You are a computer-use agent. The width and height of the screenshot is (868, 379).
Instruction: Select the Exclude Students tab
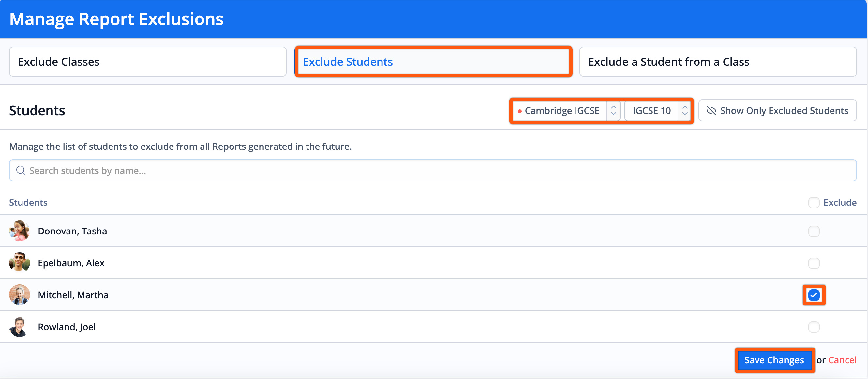433,62
